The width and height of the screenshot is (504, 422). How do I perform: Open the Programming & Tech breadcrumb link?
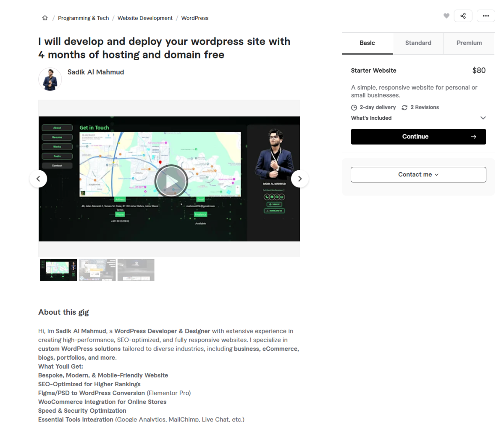(83, 18)
